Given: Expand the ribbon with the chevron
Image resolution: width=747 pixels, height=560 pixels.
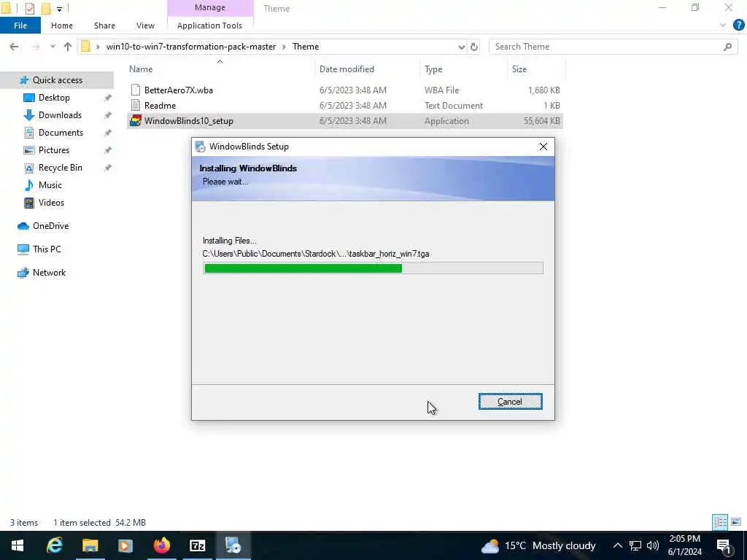Looking at the screenshot, I should (723, 26).
